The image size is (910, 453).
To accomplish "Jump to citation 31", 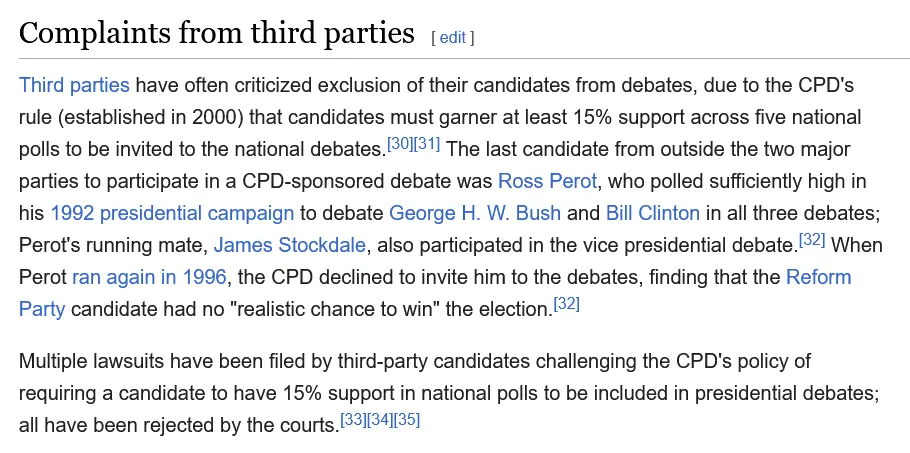I will tap(428, 144).
